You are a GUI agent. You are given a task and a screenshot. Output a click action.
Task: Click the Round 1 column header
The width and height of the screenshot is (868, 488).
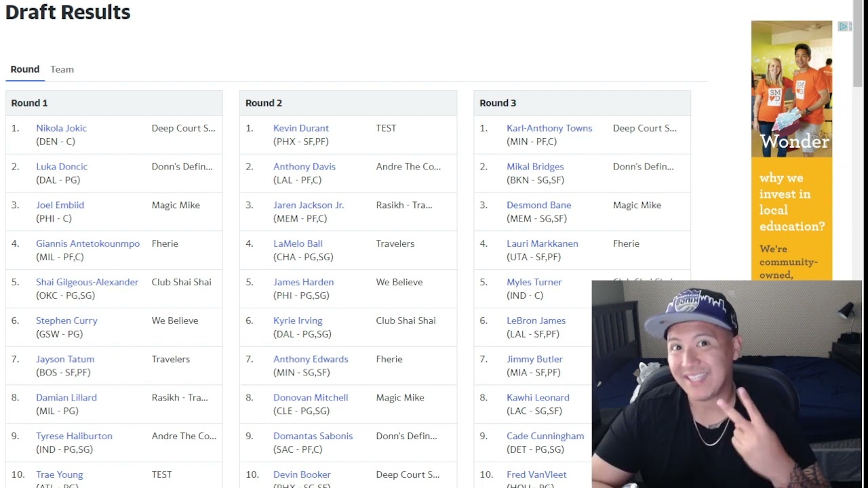pyautogui.click(x=114, y=103)
